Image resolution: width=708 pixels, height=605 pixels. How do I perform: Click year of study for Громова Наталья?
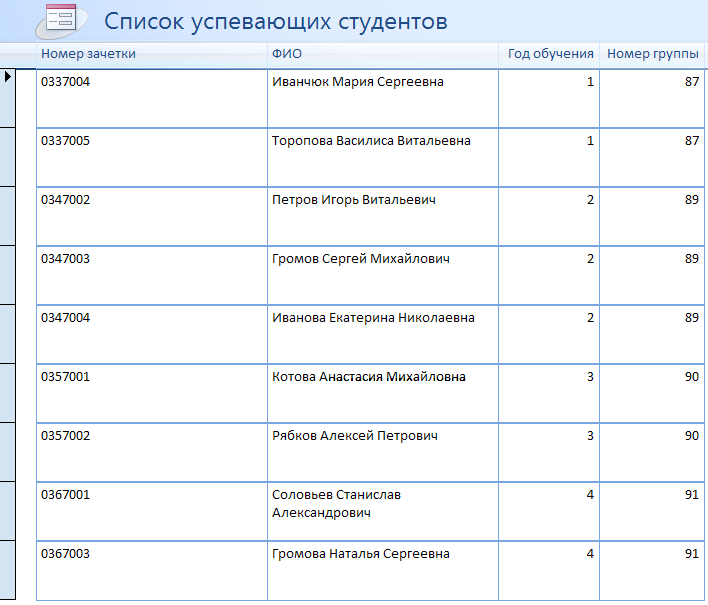[549, 571]
